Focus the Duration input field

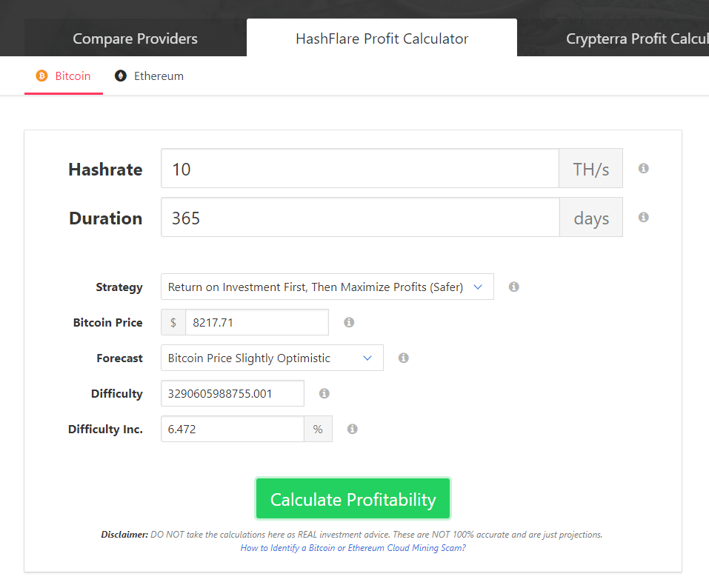coord(360,218)
